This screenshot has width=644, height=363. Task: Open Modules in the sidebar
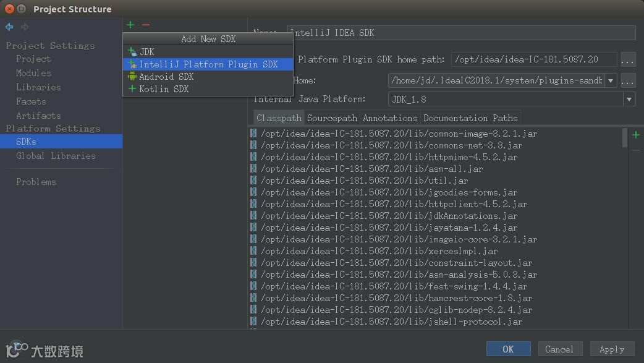pyautogui.click(x=33, y=73)
